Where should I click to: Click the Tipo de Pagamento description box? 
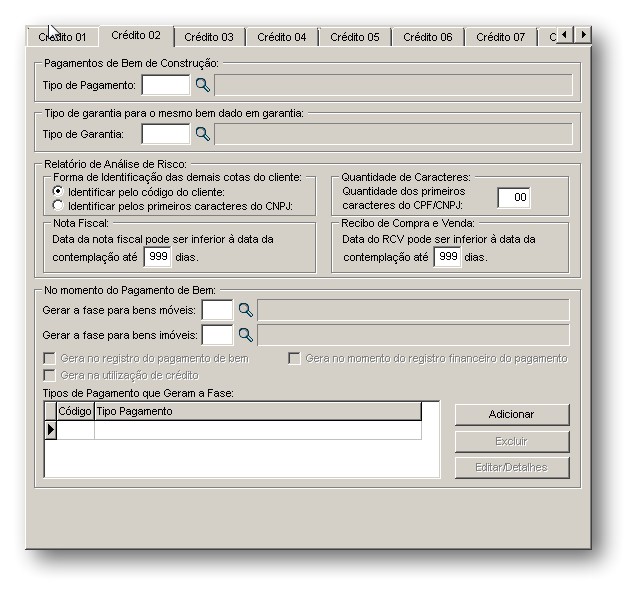(x=393, y=85)
